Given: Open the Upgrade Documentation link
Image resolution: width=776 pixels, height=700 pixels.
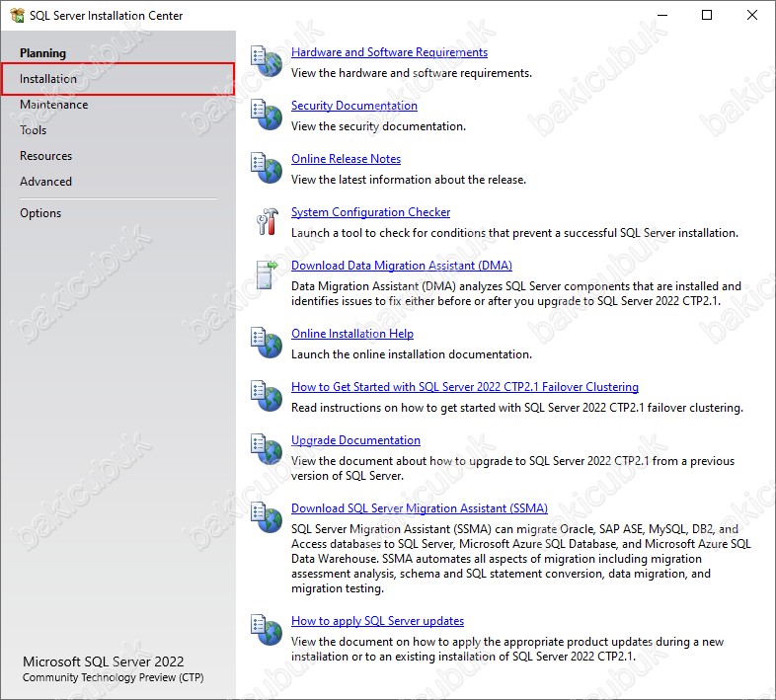Looking at the screenshot, I should click(x=355, y=440).
